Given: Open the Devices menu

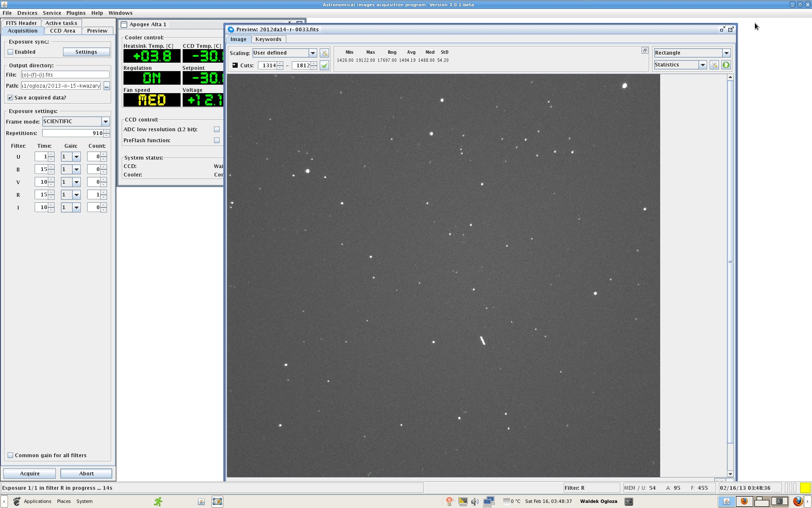Looking at the screenshot, I should click(x=27, y=13).
